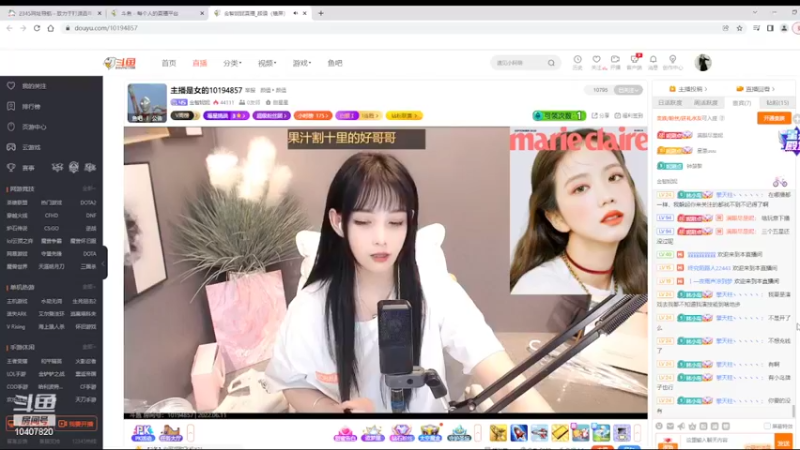Click the stream title 主播是女的10194857
Image resolution: width=800 pixels, height=450 pixels.
[x=206, y=90]
